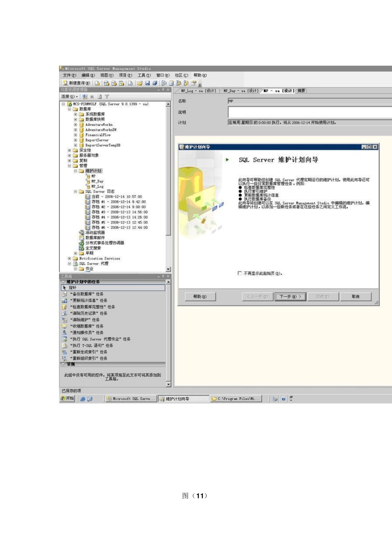392x555 pixels.
Task: Expand the 系统数据库 tree node
Action: point(76,114)
